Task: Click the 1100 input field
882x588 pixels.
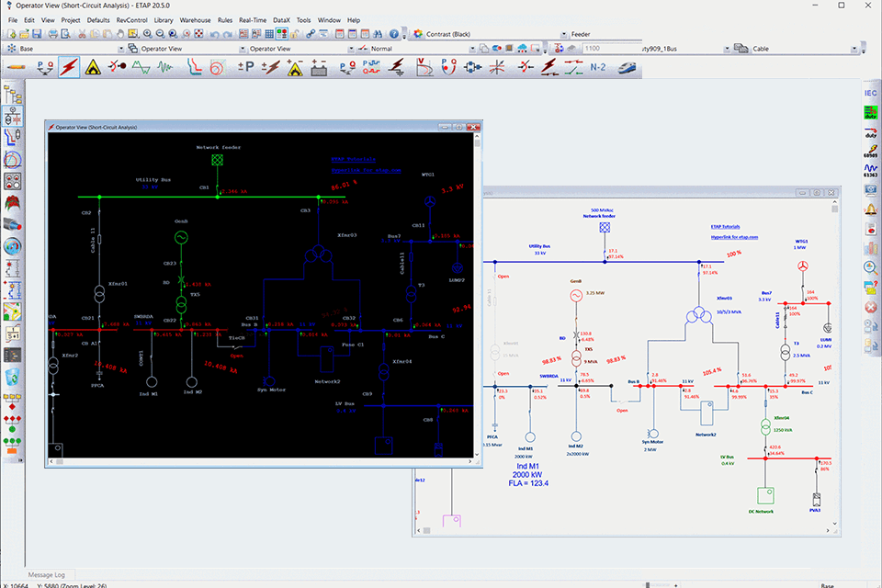Action: 612,49
